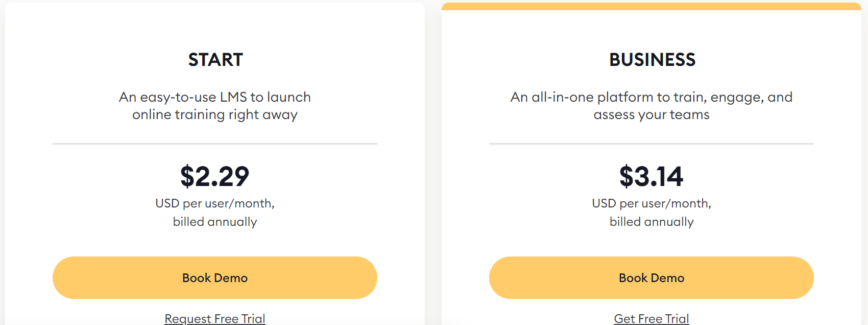Click the divider line in the START card
The width and height of the screenshot is (868, 325).
[215, 144]
